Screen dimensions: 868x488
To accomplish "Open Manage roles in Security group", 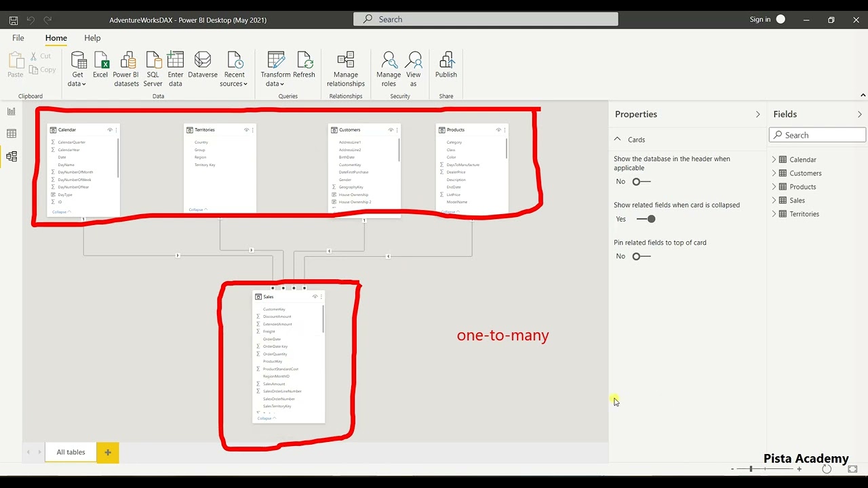I will click(x=389, y=69).
